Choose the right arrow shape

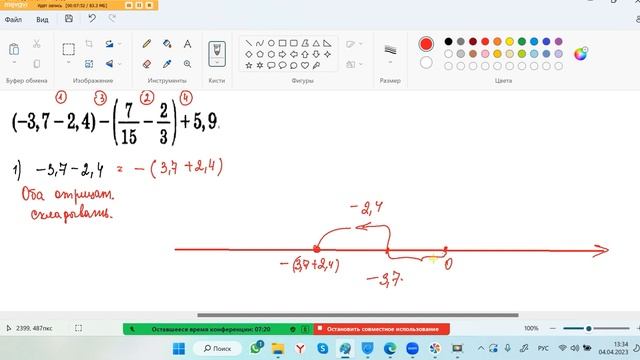(282, 54)
